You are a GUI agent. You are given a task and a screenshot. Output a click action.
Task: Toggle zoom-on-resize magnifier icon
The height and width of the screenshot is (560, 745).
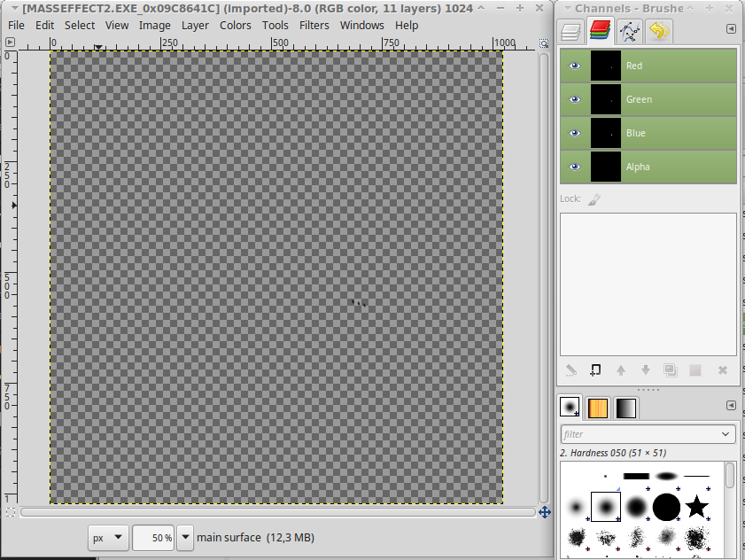(544, 43)
